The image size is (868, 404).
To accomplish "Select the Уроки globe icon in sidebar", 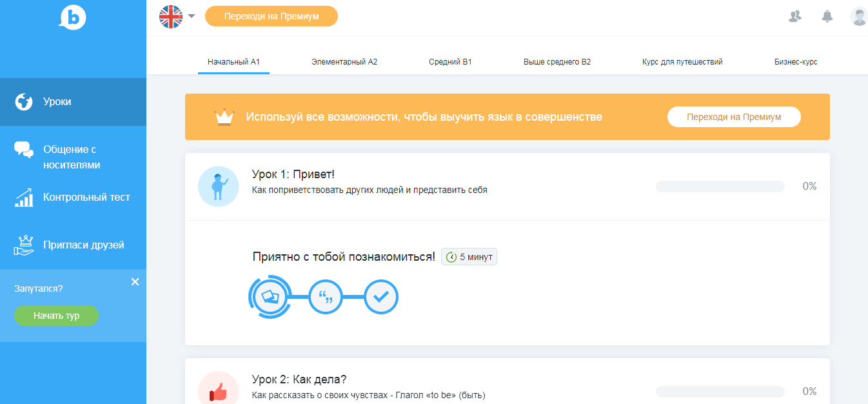I will (x=23, y=101).
